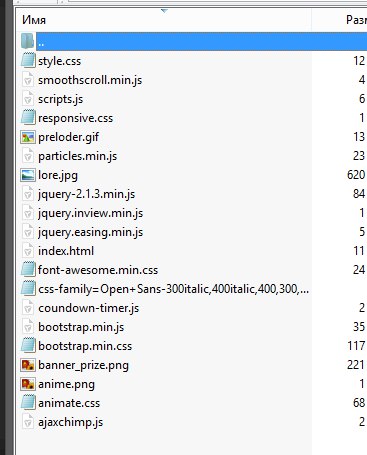Select the file name bootstrap.min.js

pos(81,327)
